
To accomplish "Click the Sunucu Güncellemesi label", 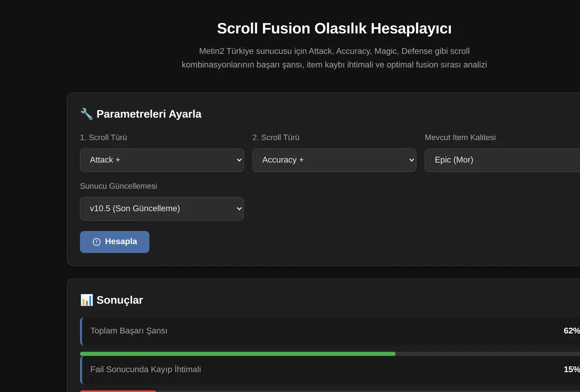I will [118, 186].
